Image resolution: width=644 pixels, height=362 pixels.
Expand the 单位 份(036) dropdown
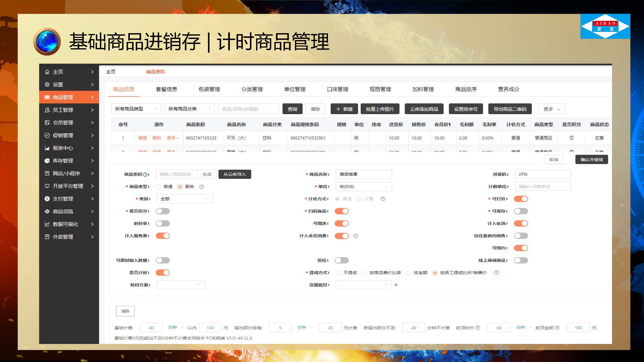point(364,186)
